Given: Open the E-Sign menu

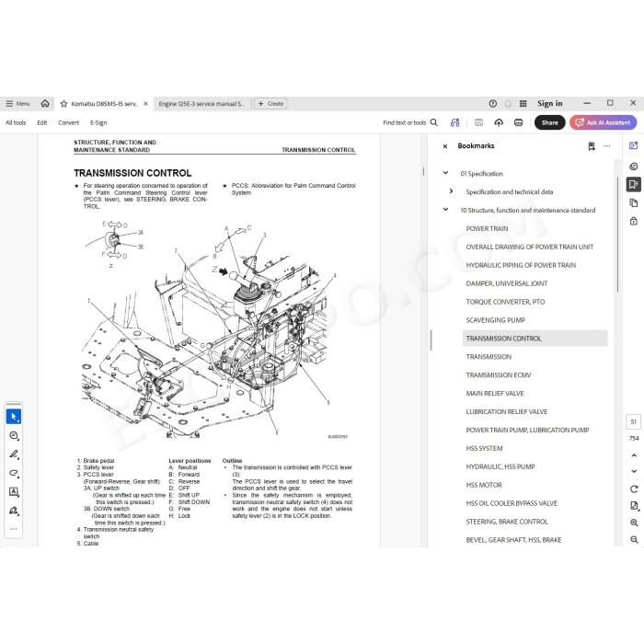Looking at the screenshot, I should (98, 122).
